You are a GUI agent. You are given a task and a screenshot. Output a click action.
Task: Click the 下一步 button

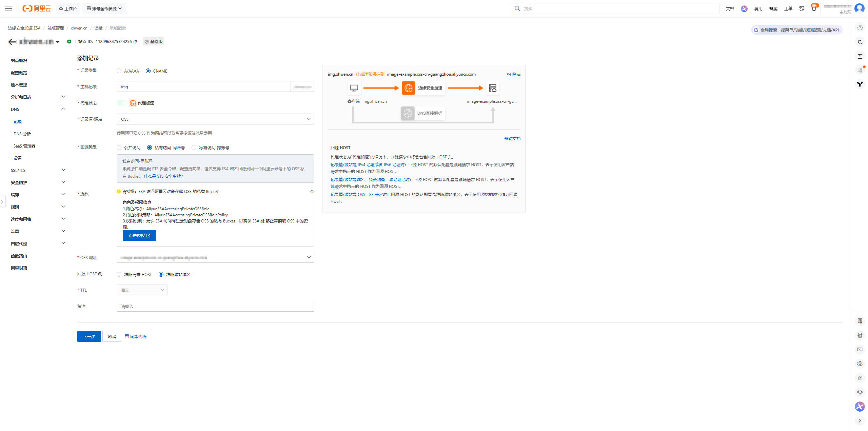89,336
